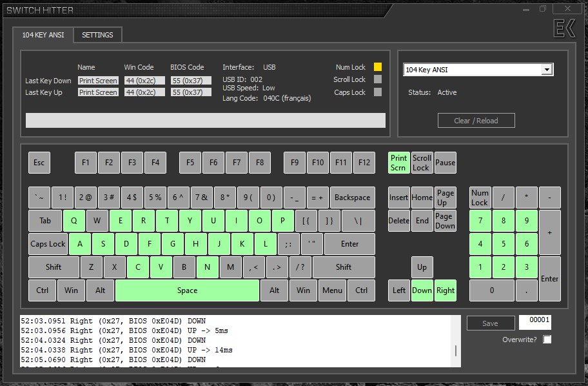588x386 pixels.
Task: Click the Home key
Action: (x=422, y=198)
